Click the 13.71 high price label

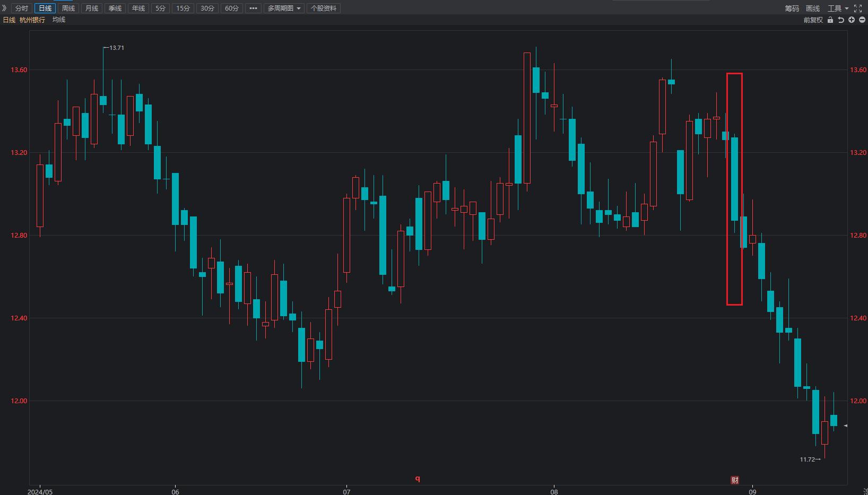116,48
